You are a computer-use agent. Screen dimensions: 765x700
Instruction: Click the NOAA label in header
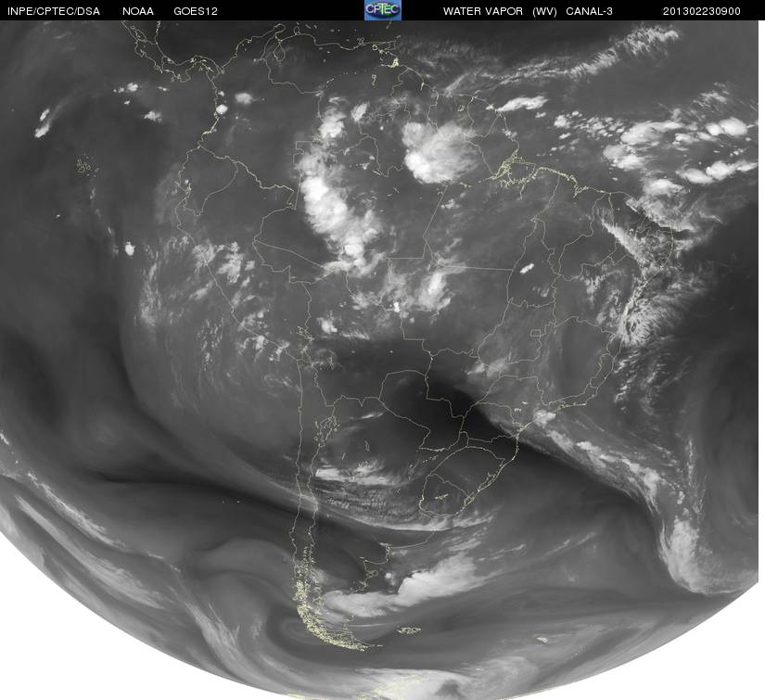click(138, 11)
